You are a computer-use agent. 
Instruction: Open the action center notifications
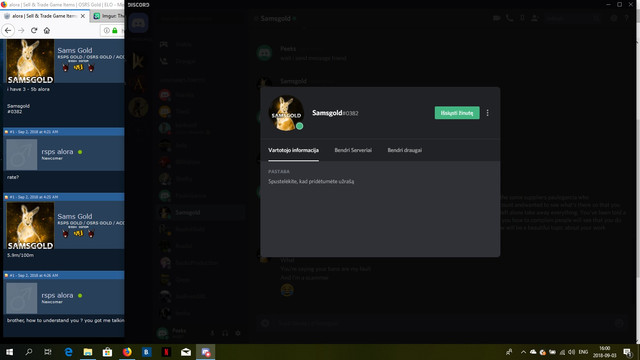628,352
